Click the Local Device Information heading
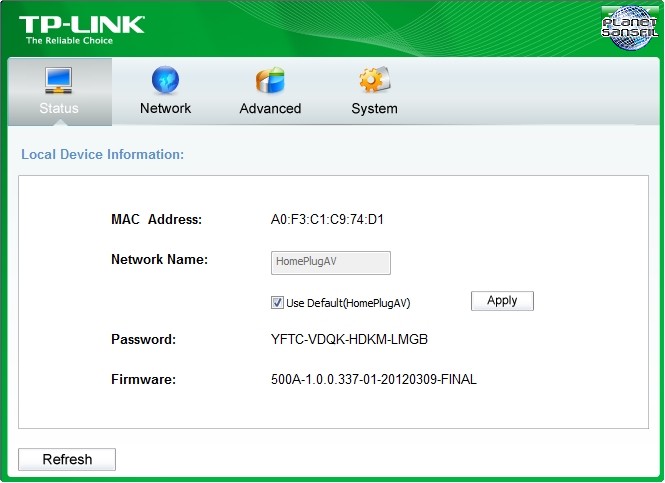Screen dimensions: 665x483 point(103,154)
